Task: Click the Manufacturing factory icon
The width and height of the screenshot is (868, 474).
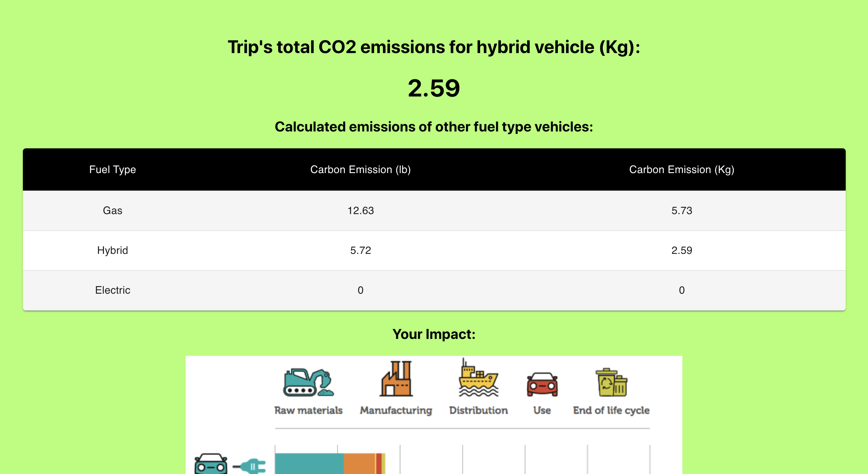Action: coord(396,379)
